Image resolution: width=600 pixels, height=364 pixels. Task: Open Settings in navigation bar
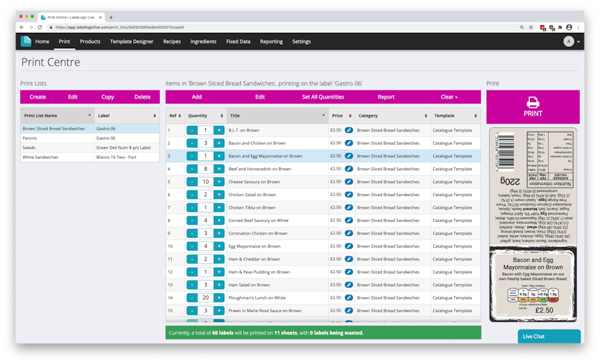click(x=301, y=41)
